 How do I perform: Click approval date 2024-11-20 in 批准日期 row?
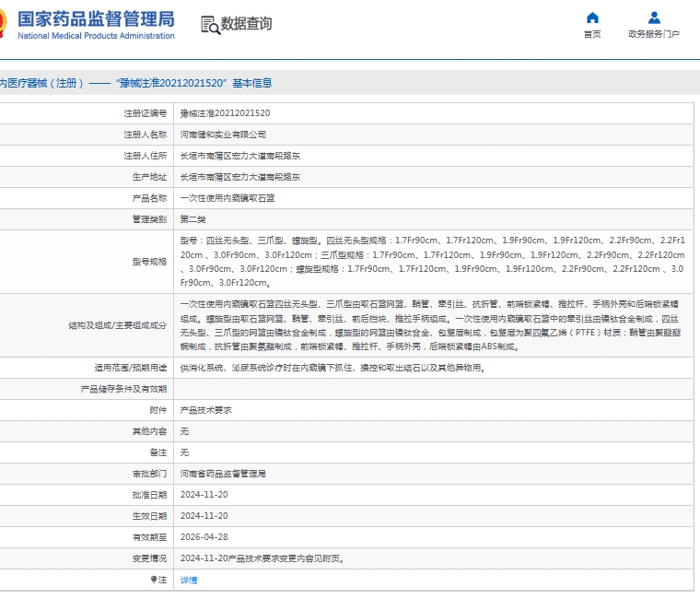coord(204,495)
